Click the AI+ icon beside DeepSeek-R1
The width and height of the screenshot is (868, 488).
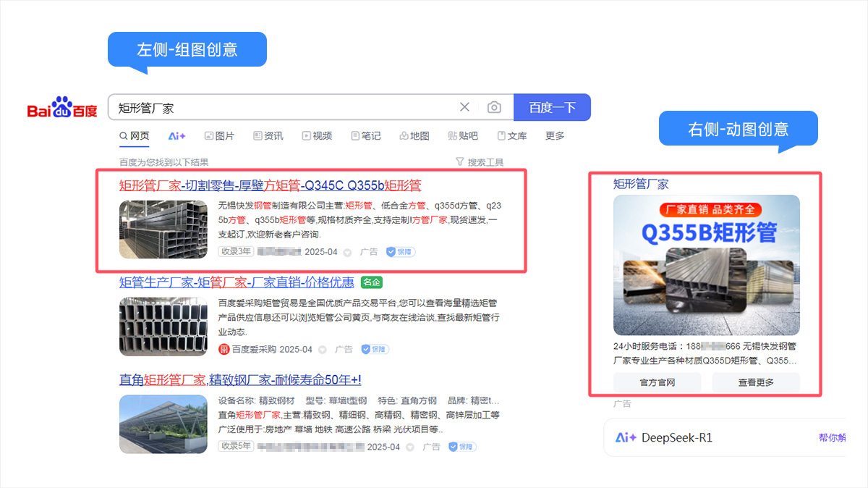coord(626,437)
